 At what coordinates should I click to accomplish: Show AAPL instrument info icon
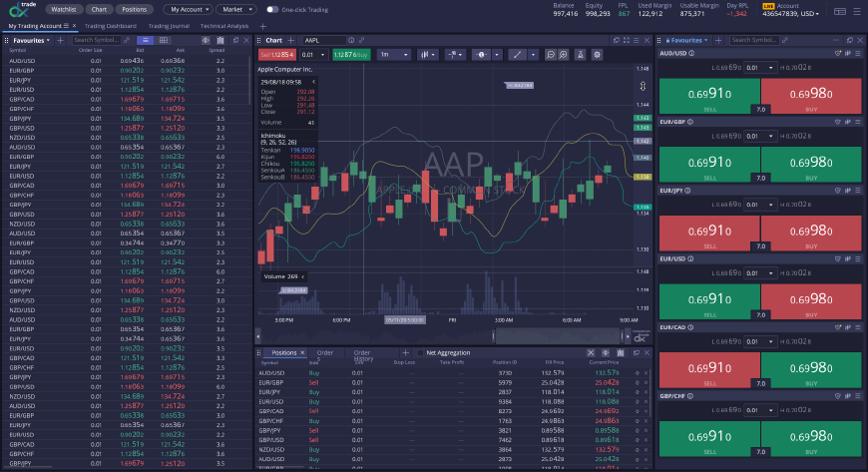(351, 41)
